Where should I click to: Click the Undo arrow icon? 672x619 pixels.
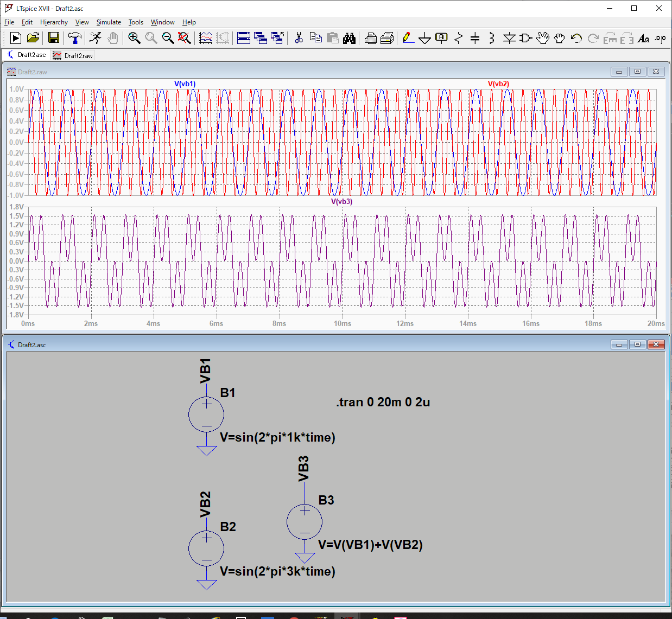(576, 38)
